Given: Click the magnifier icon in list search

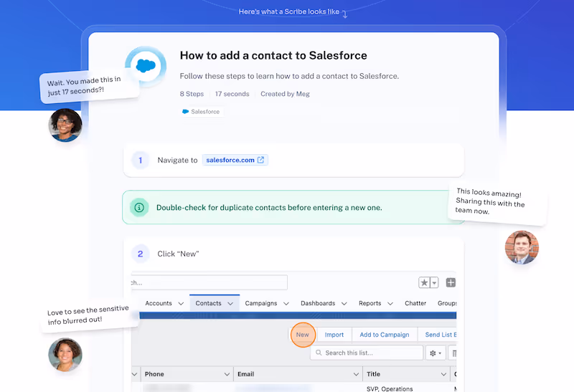Looking at the screenshot, I should pyautogui.click(x=319, y=353).
